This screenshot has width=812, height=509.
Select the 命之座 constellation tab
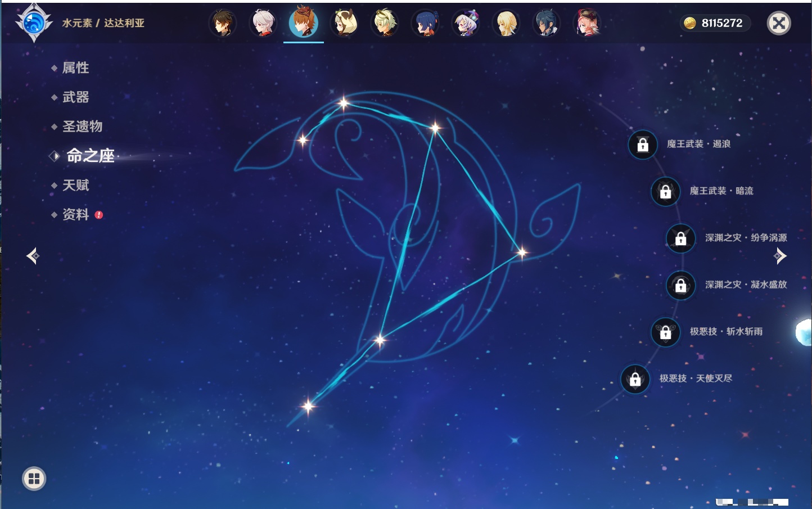91,156
